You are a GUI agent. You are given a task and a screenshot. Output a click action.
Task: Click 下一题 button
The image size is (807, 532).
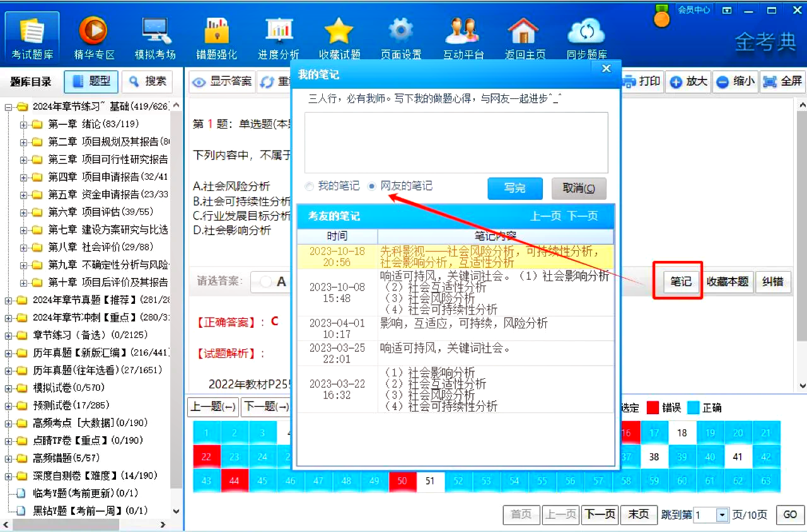266,407
